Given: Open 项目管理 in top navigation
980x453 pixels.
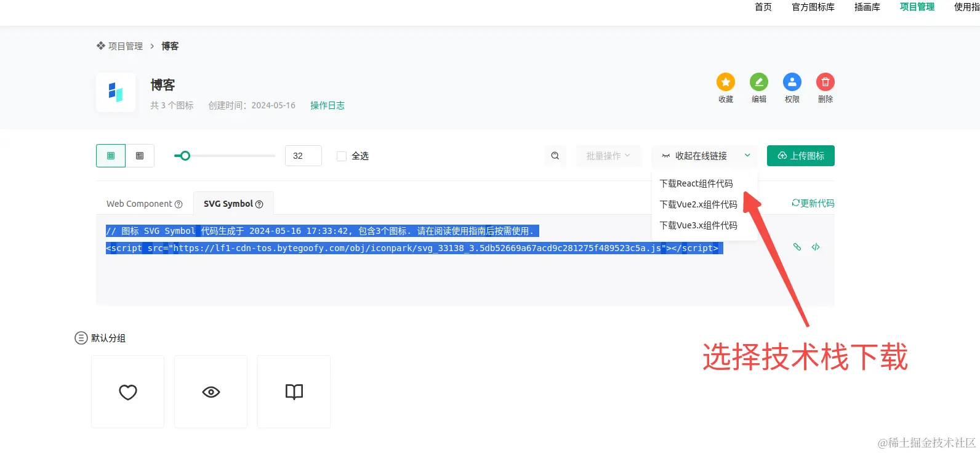Looking at the screenshot, I should 917,7.
